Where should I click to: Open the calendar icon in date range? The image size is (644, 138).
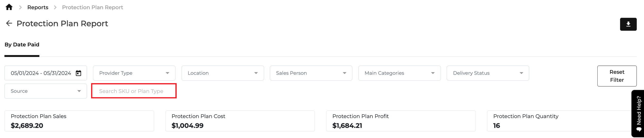coord(78,73)
